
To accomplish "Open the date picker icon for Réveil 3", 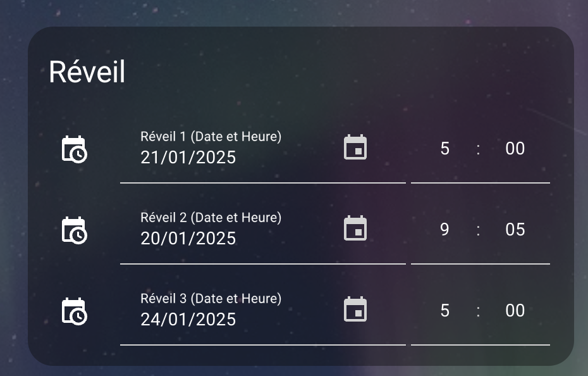I will pos(355,310).
